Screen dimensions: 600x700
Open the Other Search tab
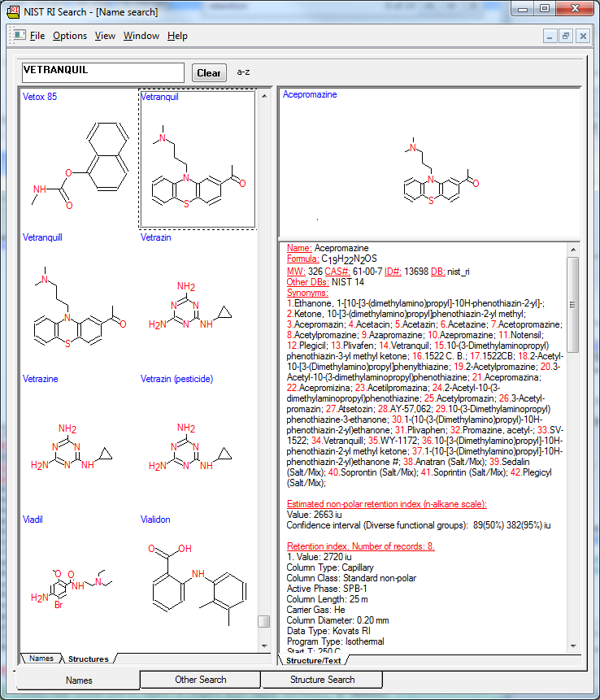[201, 680]
